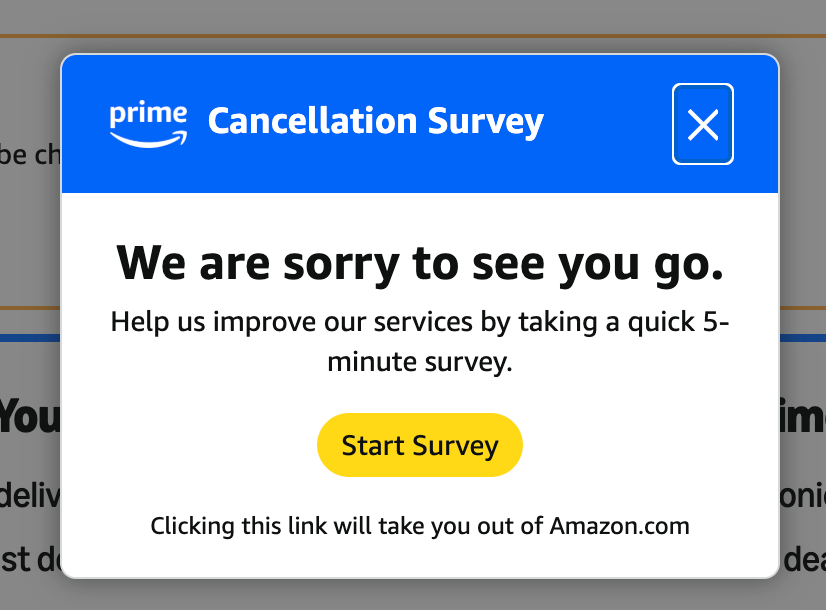Image resolution: width=826 pixels, height=610 pixels.
Task: Click the Prime smile arrow graphic
Action: point(148,140)
